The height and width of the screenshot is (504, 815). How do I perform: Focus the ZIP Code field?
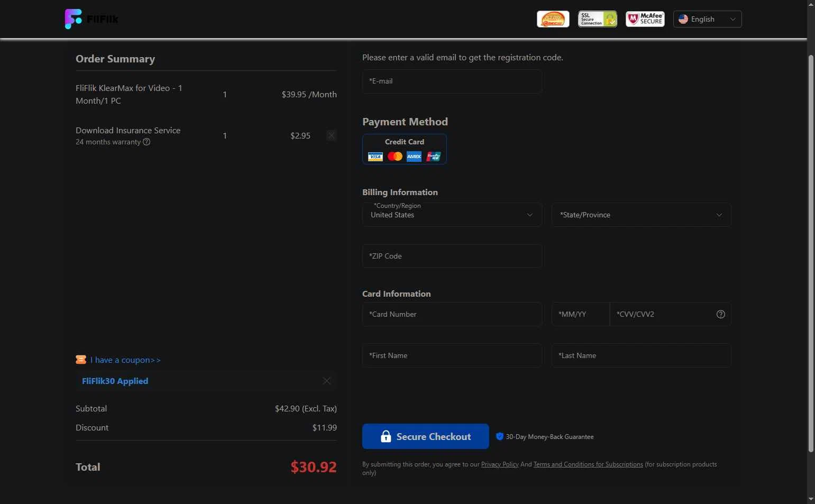pyautogui.click(x=452, y=256)
